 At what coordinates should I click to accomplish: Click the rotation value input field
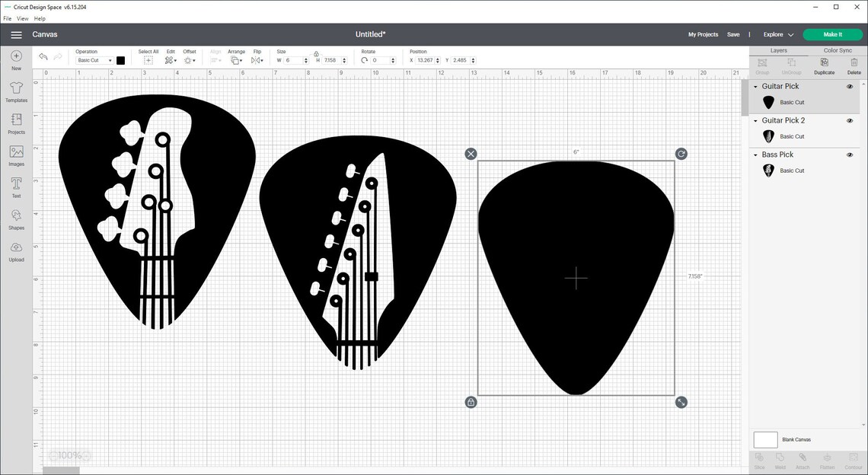click(x=381, y=60)
